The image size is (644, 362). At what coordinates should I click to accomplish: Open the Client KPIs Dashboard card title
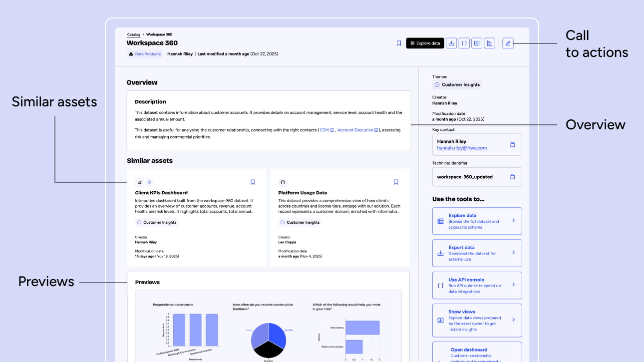pyautogui.click(x=161, y=193)
